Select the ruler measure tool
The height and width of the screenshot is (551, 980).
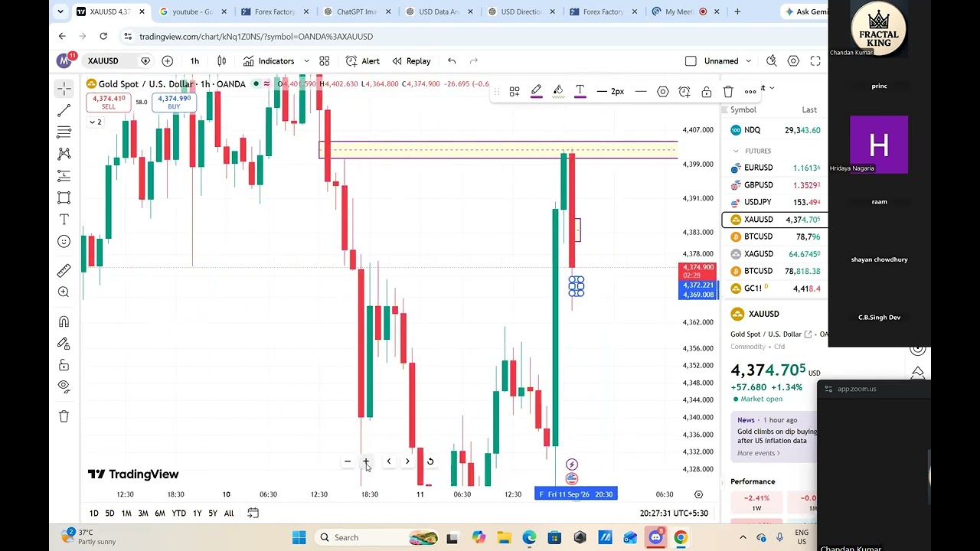coord(64,270)
